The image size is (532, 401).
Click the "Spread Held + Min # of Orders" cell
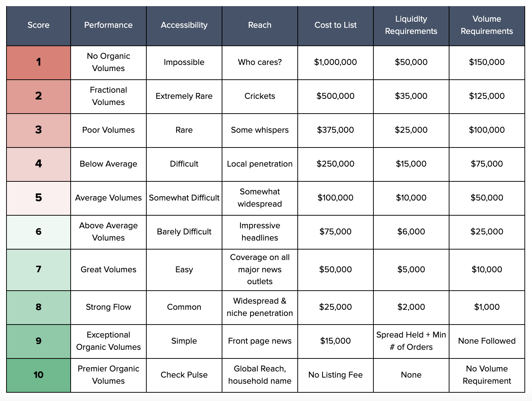tap(411, 341)
